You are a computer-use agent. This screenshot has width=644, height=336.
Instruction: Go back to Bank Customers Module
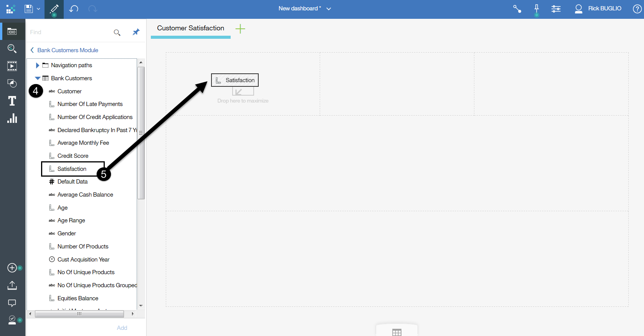point(64,50)
